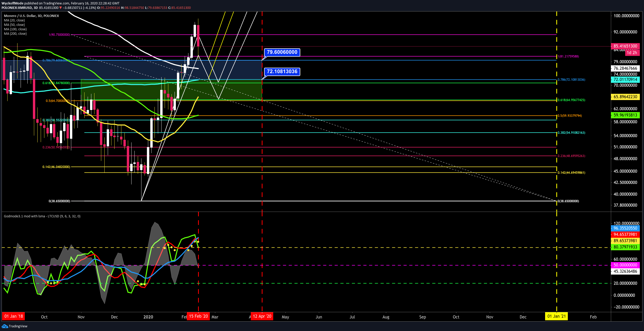Click the 2020 label on time axis

click(x=148, y=317)
